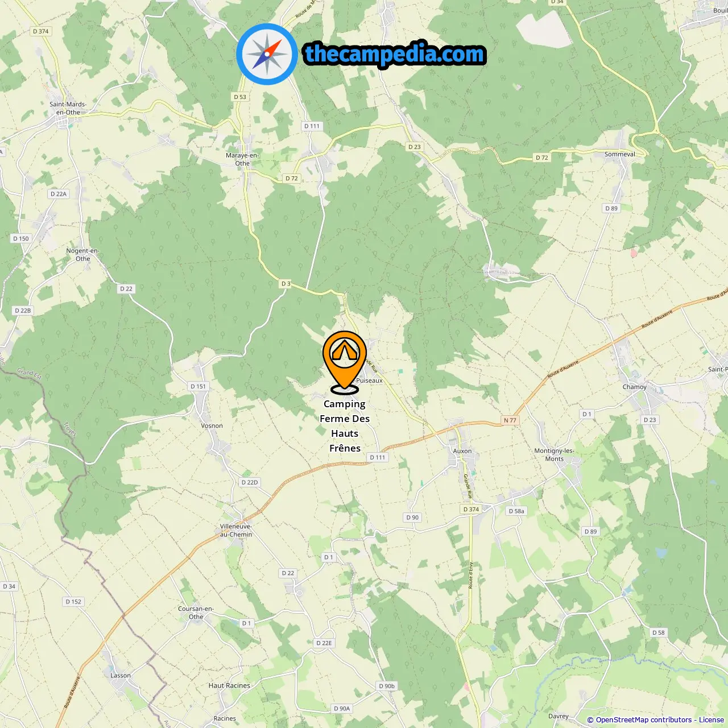Screen dimensions: 728x728
Task: Click the Maraye-en-Othe village label
Action: pos(242,159)
